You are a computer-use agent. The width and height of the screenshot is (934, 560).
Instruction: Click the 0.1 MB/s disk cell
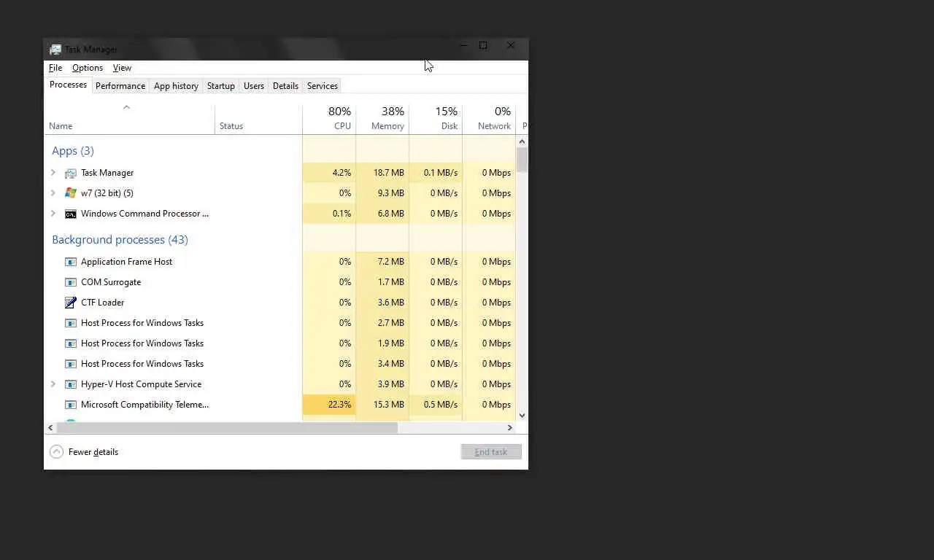(436, 173)
